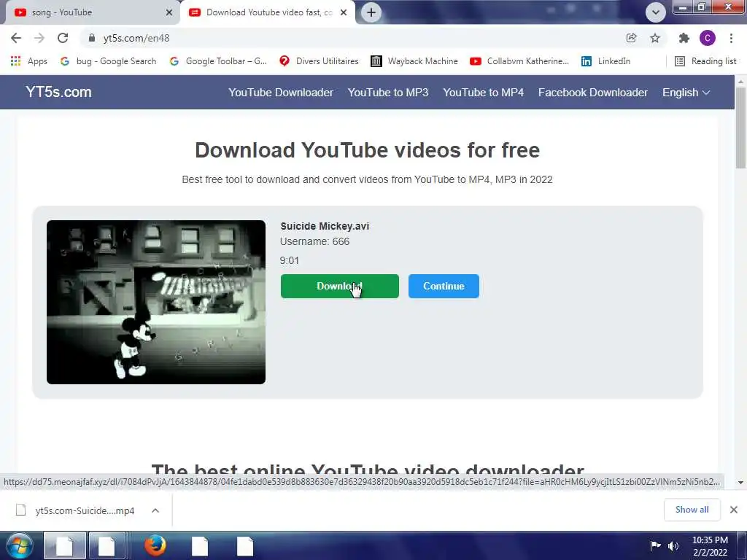Click the scrollbar down arrow
The height and width of the screenshot is (560, 747).
(x=740, y=483)
